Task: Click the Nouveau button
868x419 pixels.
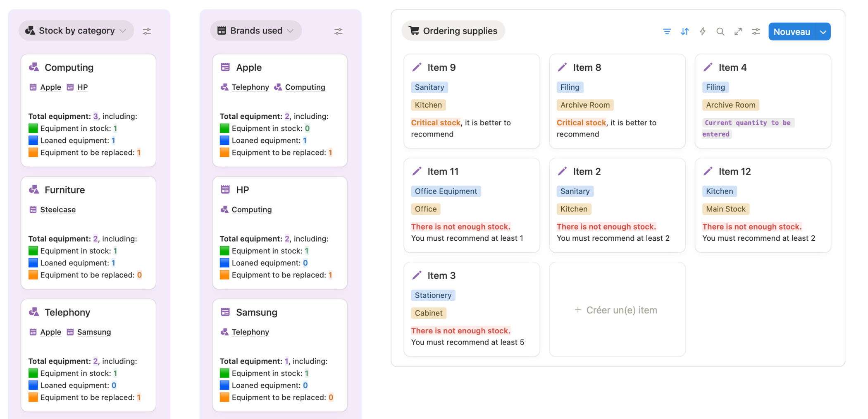Action: [792, 32]
